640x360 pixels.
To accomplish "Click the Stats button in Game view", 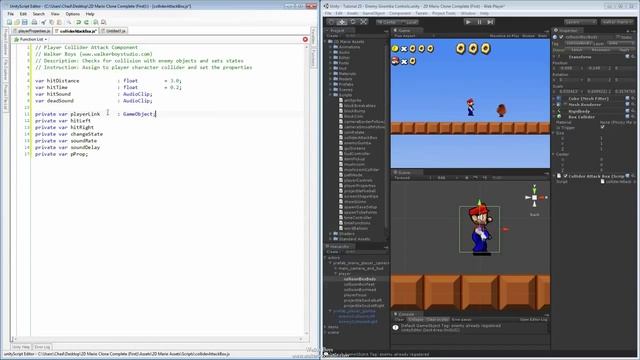I will point(542,36).
